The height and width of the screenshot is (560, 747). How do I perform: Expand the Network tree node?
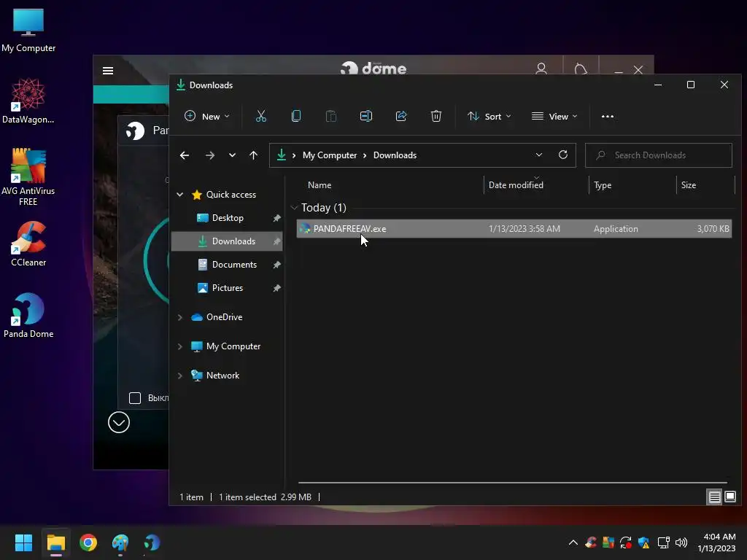point(180,376)
